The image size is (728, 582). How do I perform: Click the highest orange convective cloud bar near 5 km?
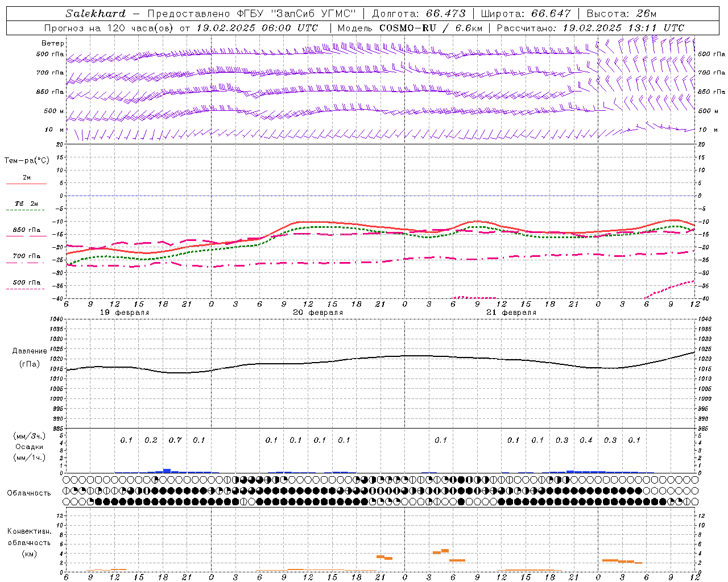tap(445, 550)
